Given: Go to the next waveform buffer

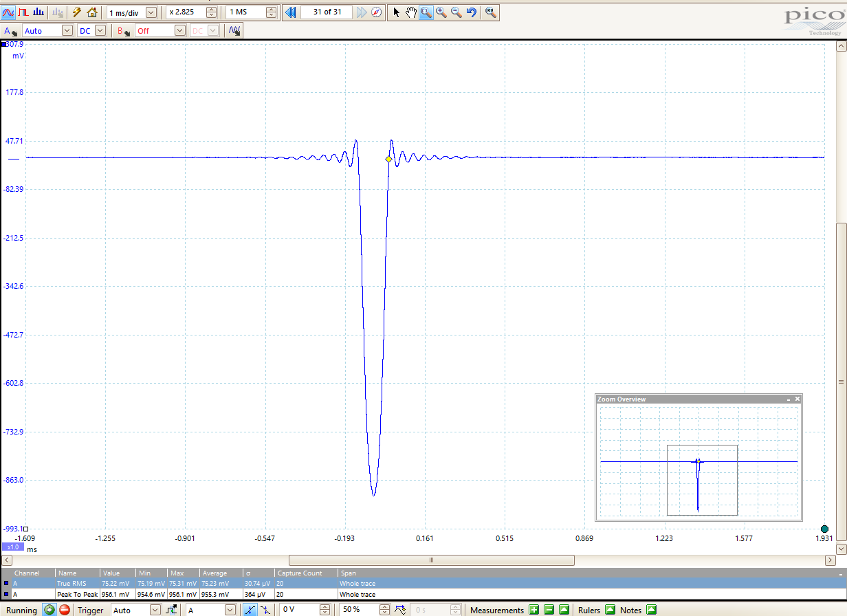Looking at the screenshot, I should (362, 12).
